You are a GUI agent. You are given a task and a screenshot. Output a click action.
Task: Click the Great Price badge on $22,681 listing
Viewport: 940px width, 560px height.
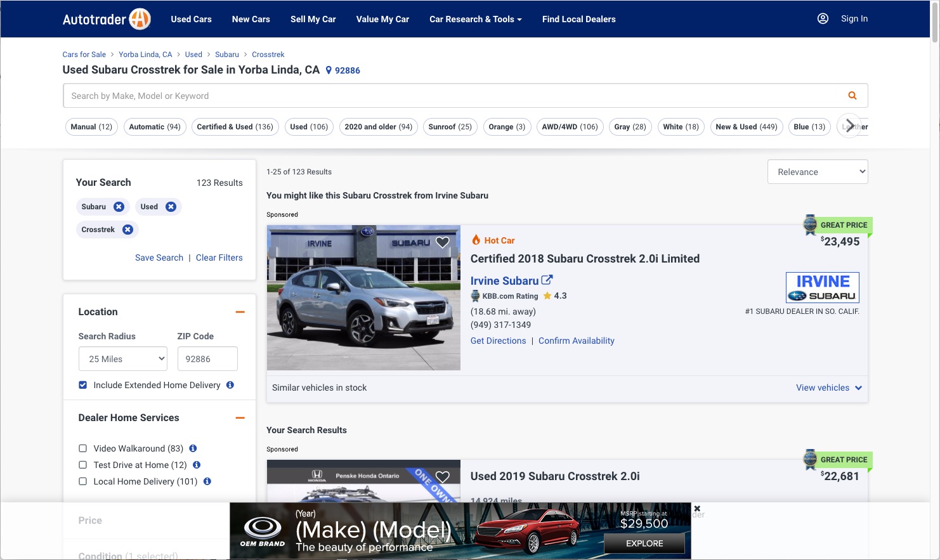tap(837, 460)
